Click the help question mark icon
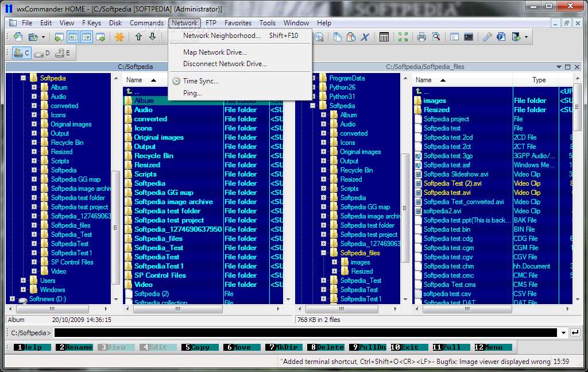 501,37
